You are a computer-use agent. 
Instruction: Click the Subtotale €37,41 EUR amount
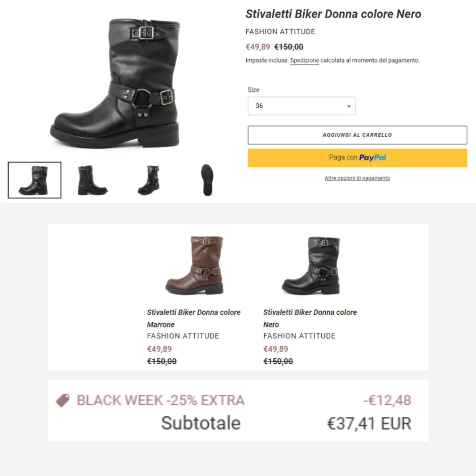click(x=369, y=424)
